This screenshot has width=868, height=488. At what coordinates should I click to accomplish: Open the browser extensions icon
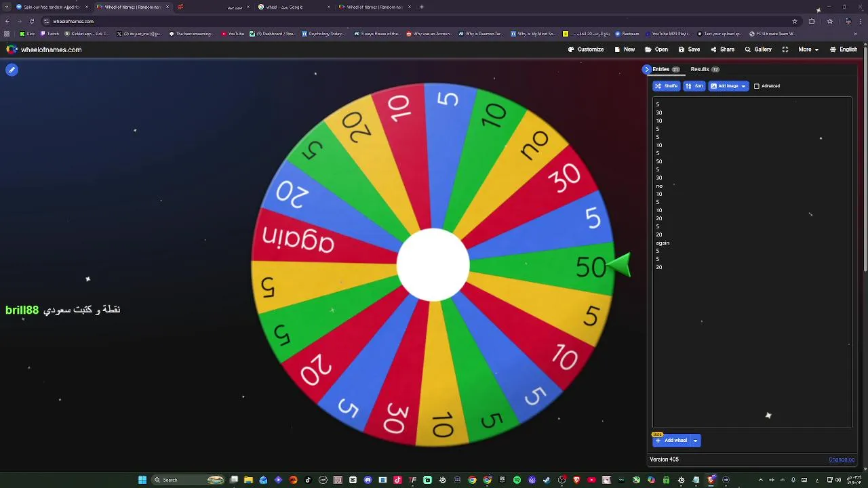tap(812, 21)
